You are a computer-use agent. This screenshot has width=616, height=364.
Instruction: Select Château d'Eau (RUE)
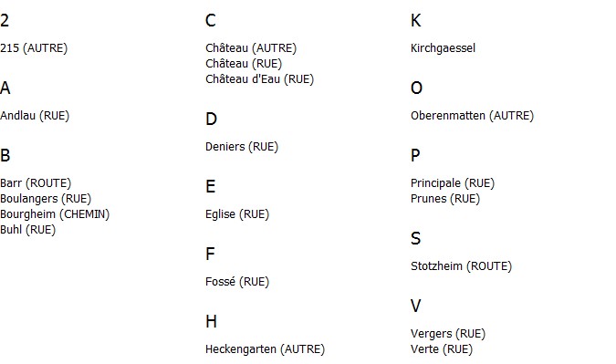260,79
